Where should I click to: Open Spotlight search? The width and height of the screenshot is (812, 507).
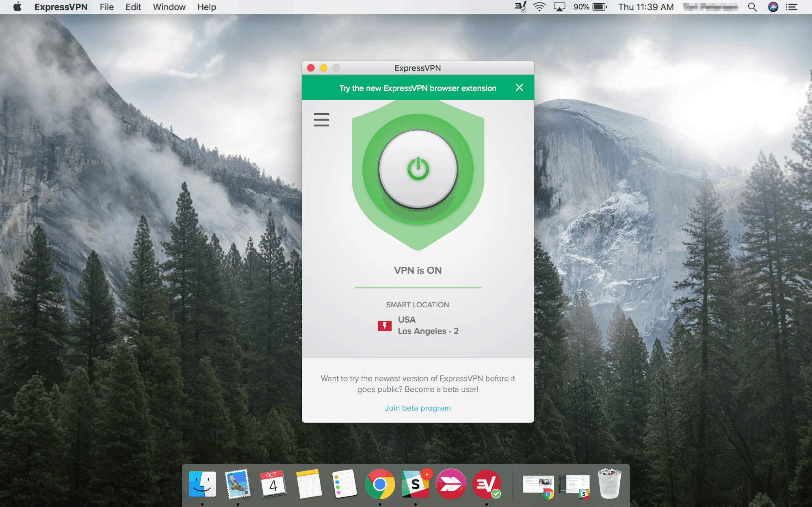(752, 7)
